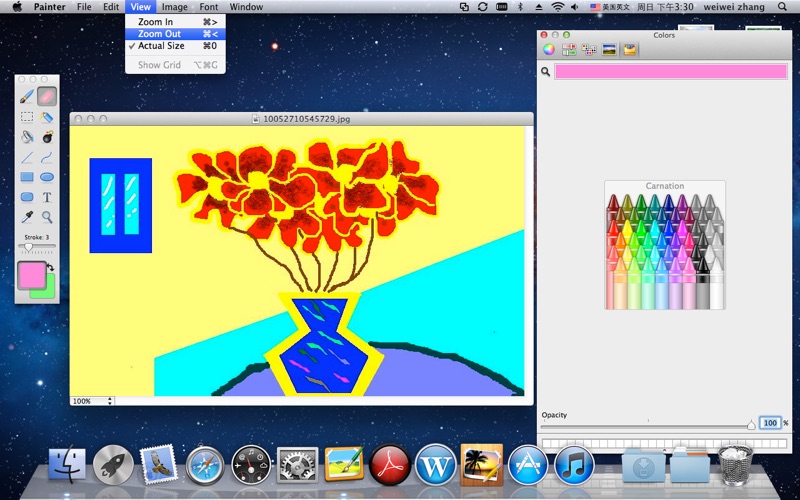This screenshot has height=500, width=800.
Task: Choose Zoom Out from View menu
Action: [x=175, y=34]
